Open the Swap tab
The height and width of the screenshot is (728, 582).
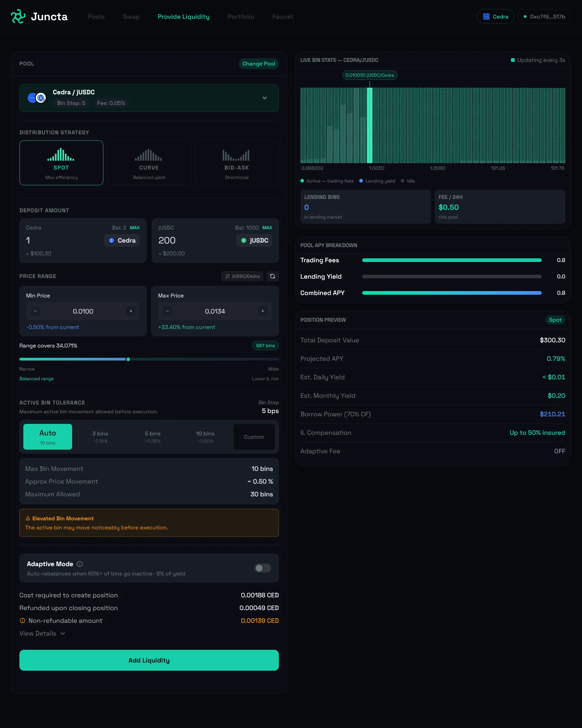tap(131, 17)
